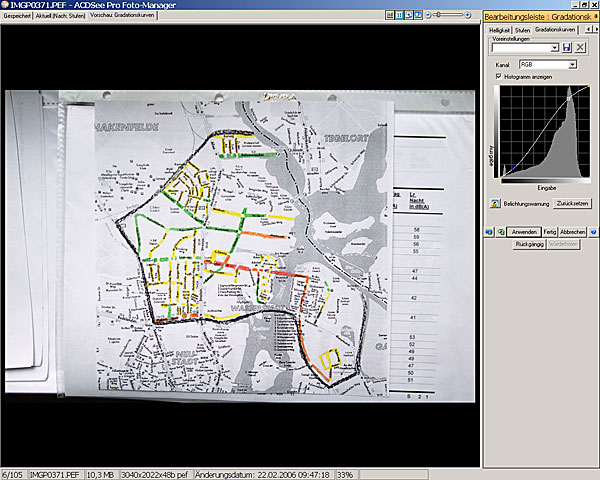600x480 pixels.
Task: Delete preset using the X icon
Action: pyautogui.click(x=581, y=48)
